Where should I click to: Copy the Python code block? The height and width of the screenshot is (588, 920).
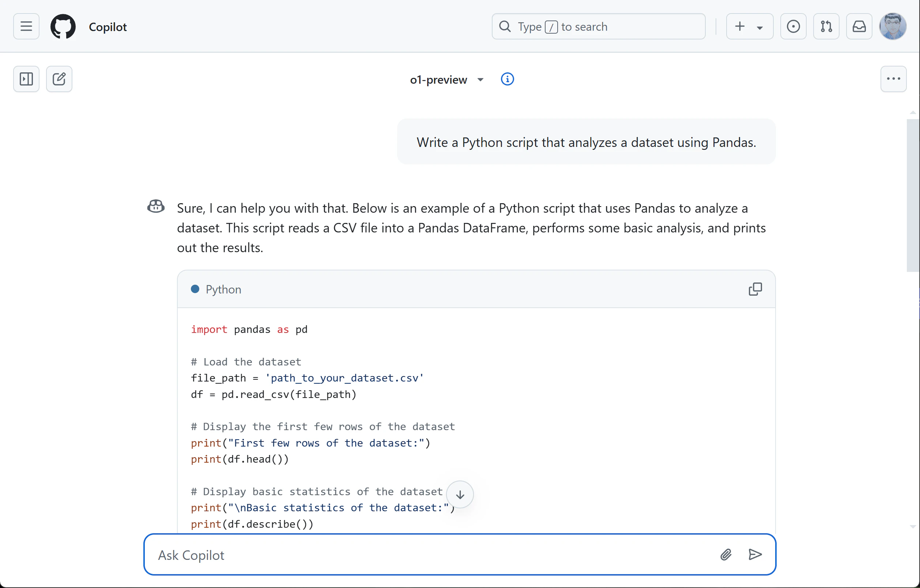pos(755,289)
